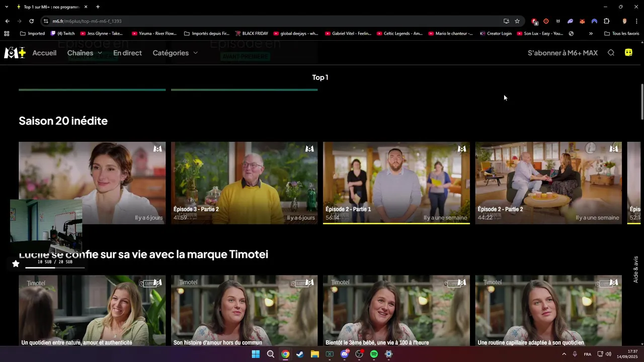This screenshot has width=644, height=362.
Task: Open En direct live section
Action: pos(127,53)
